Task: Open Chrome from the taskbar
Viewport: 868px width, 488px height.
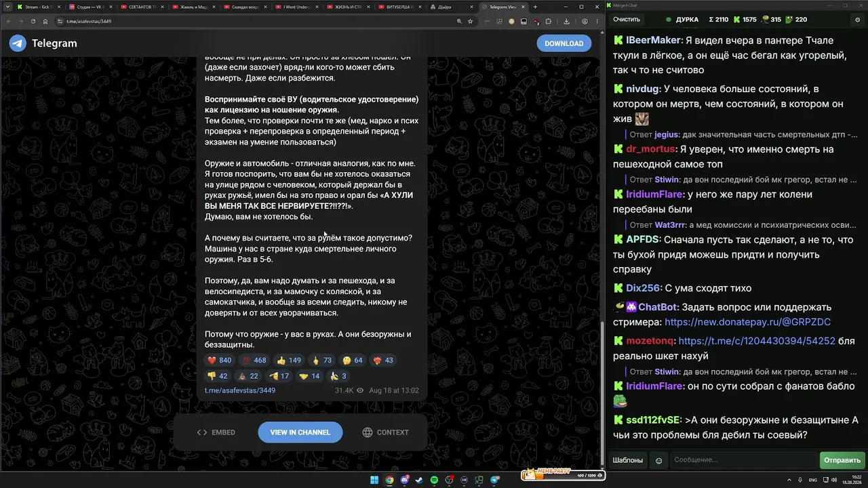Action: point(389,480)
